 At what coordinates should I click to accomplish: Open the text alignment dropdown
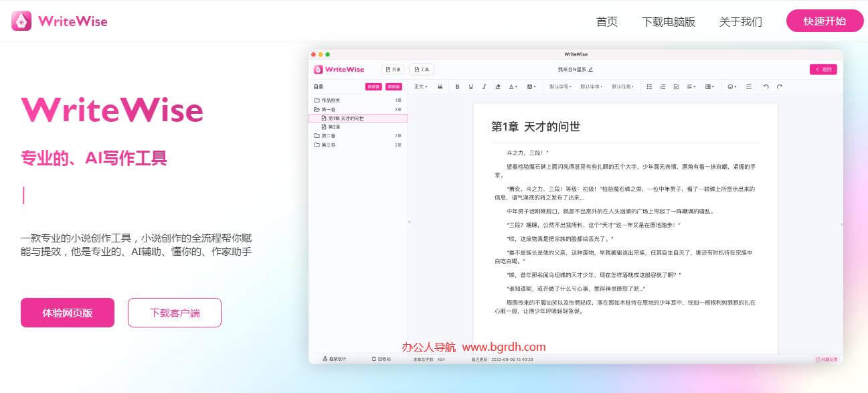(x=691, y=86)
